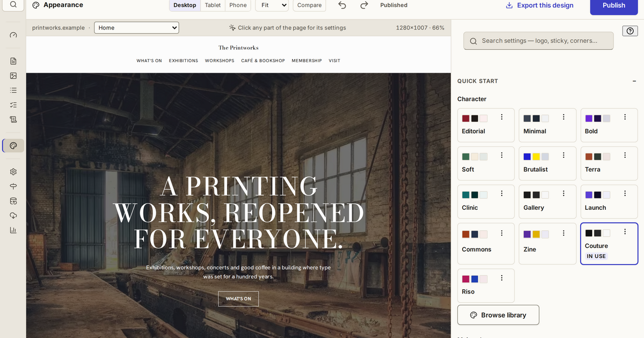Open the options menu for the Zine preset
Image resolution: width=644 pixels, height=338 pixels.
[563, 233]
